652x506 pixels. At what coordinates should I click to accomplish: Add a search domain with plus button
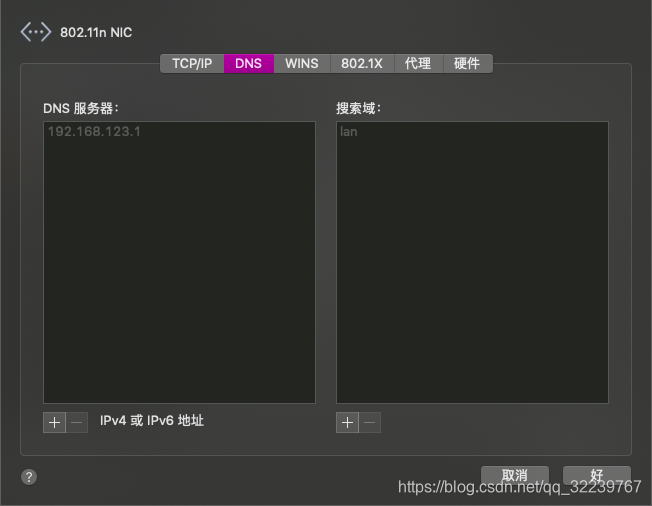(x=347, y=422)
